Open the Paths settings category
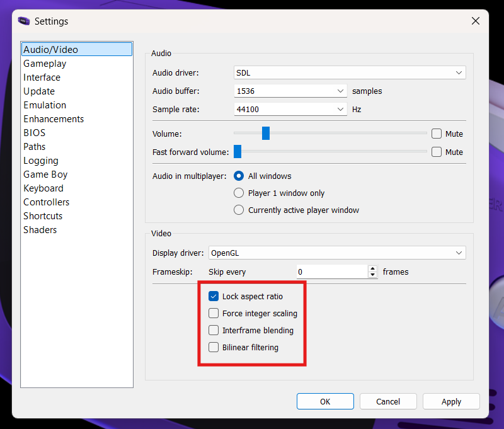The width and height of the screenshot is (504, 429). pos(77,147)
